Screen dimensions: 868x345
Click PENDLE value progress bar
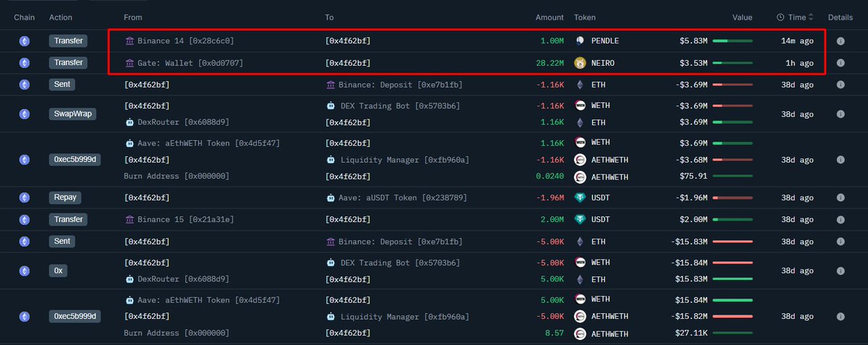[x=733, y=41]
